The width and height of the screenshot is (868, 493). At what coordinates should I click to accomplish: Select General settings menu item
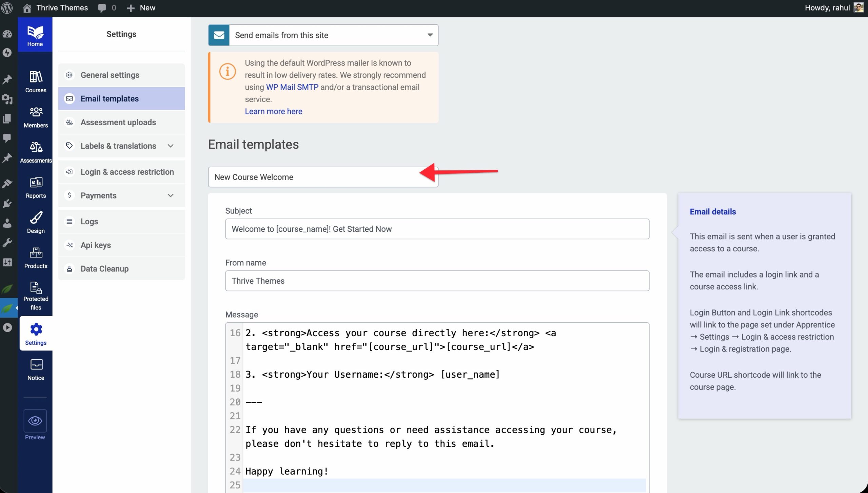click(110, 75)
